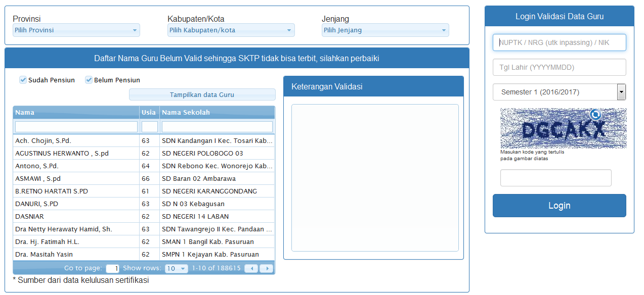Select row Antono, S.Pd.
This screenshot has height=295, width=644.
tap(144, 166)
